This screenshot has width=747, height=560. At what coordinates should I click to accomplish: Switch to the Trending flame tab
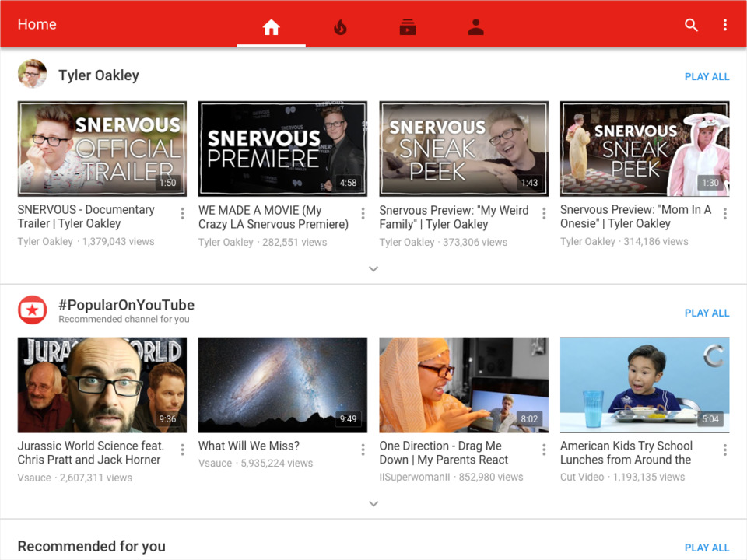(340, 27)
